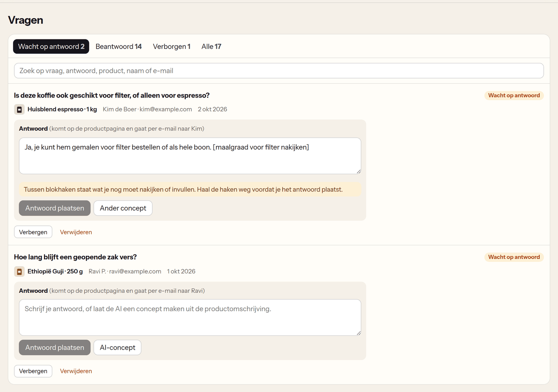Click the Ethiopië Guji product icon
558x392 pixels.
pyautogui.click(x=19, y=272)
